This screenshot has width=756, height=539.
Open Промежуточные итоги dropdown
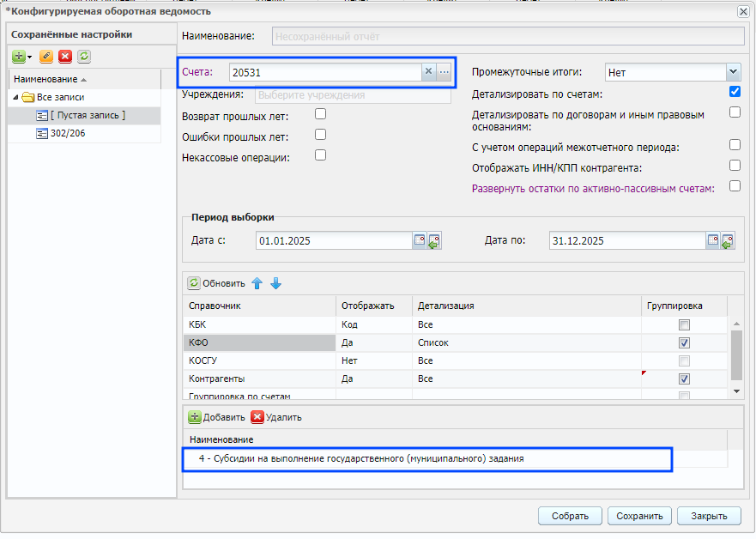pos(733,72)
